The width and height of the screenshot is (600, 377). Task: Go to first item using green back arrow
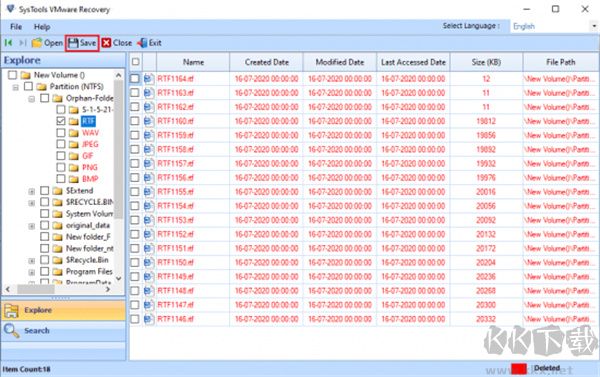(8, 43)
